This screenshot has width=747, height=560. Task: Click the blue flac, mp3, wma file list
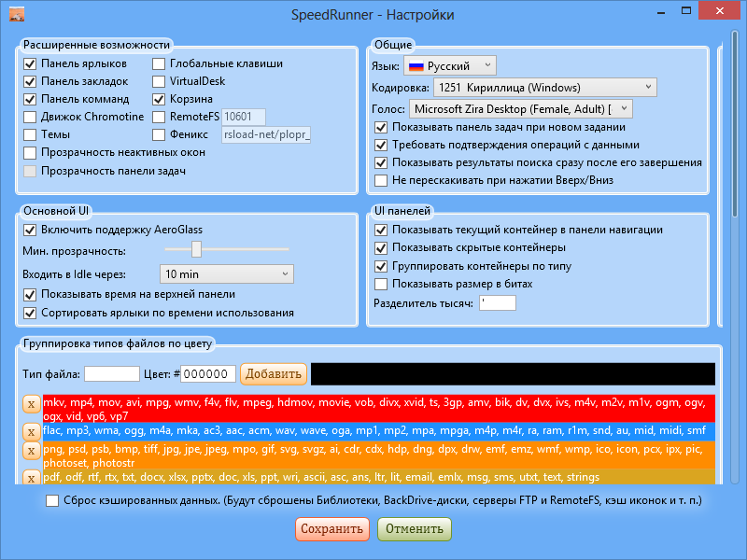click(379, 431)
